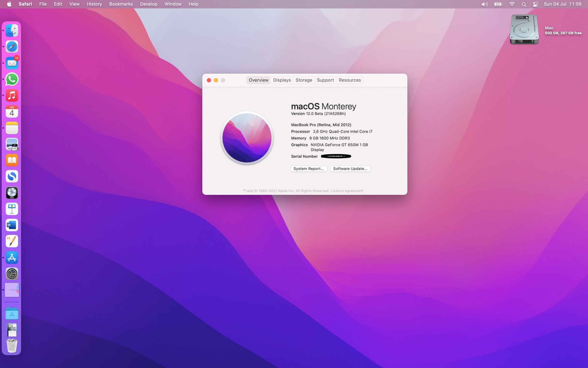Switch to the Displays tab
Viewport: 588px width, 368px height.
(282, 80)
